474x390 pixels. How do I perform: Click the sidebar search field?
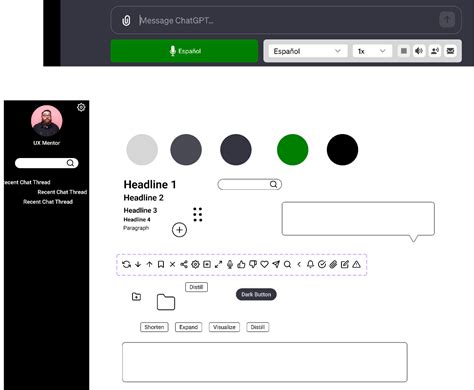click(47, 163)
